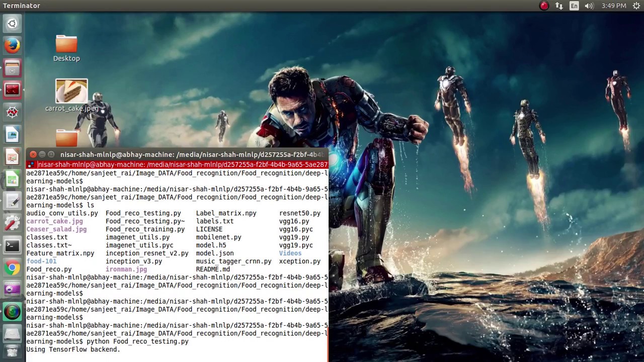The width and height of the screenshot is (644, 362).
Task: Click 'labels.txt' in the listing
Action: pos(215,221)
